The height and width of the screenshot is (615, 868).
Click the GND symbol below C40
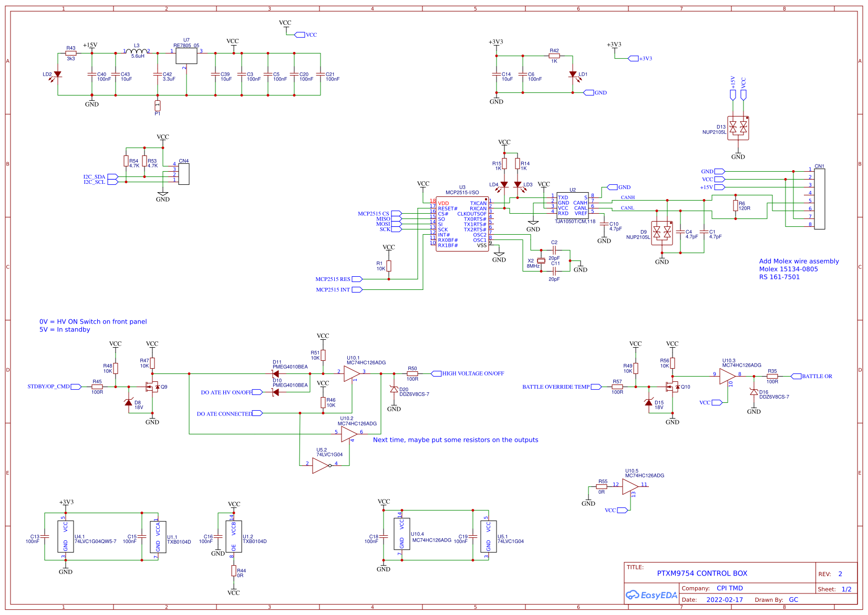pos(92,103)
